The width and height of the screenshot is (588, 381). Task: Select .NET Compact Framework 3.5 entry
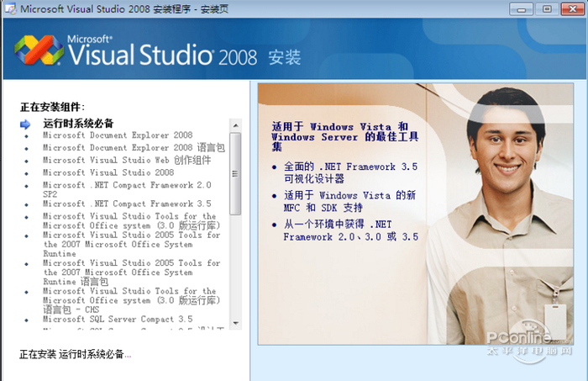(x=127, y=204)
